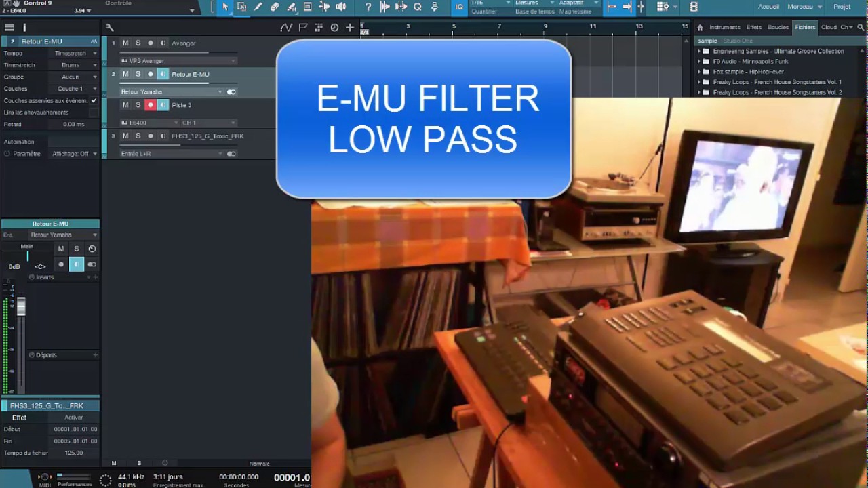Open the Projet page

[x=842, y=7]
